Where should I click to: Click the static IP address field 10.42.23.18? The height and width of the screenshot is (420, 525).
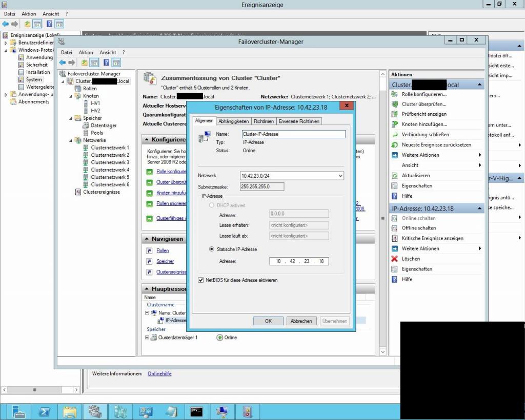tap(299, 261)
